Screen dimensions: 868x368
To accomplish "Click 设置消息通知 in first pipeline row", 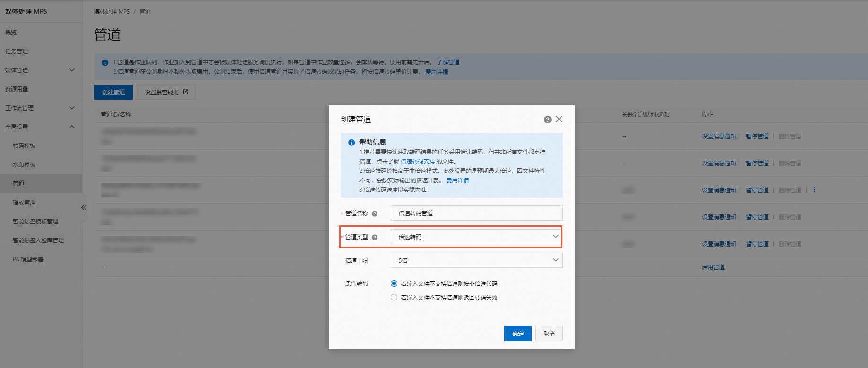I will [x=719, y=136].
